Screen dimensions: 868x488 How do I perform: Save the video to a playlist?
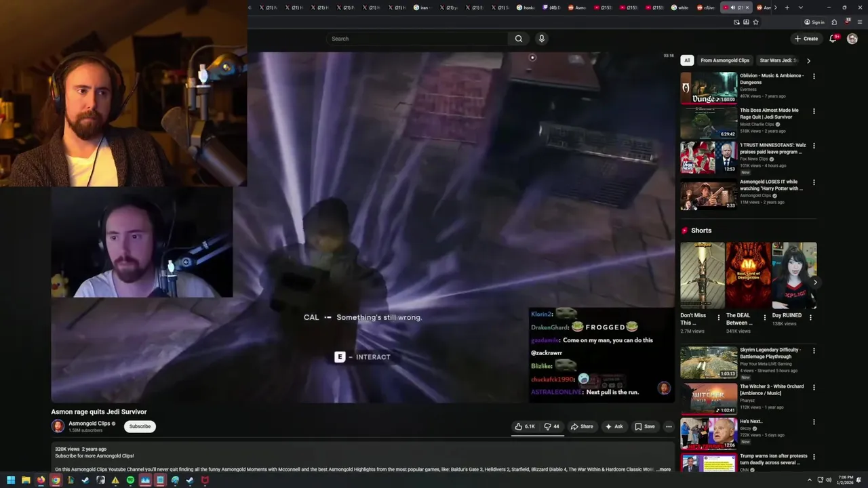[x=645, y=426]
